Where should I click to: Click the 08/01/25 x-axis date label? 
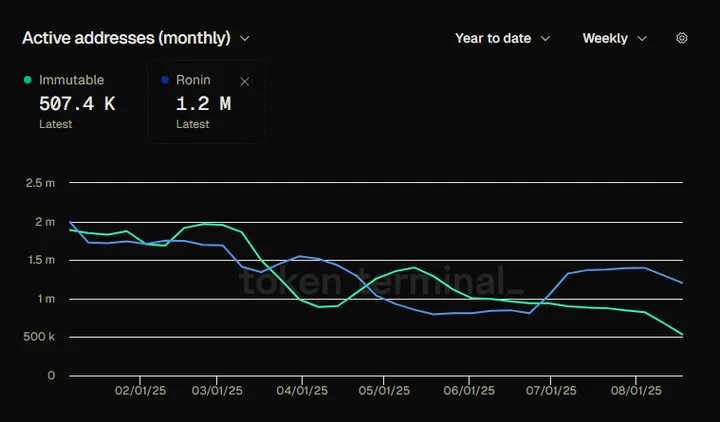pyautogui.click(x=638, y=392)
